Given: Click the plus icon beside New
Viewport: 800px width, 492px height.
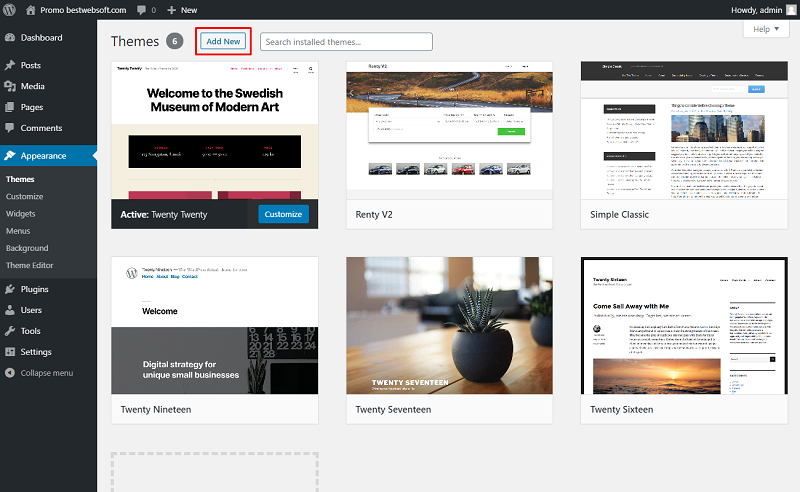Looking at the screenshot, I should [171, 10].
